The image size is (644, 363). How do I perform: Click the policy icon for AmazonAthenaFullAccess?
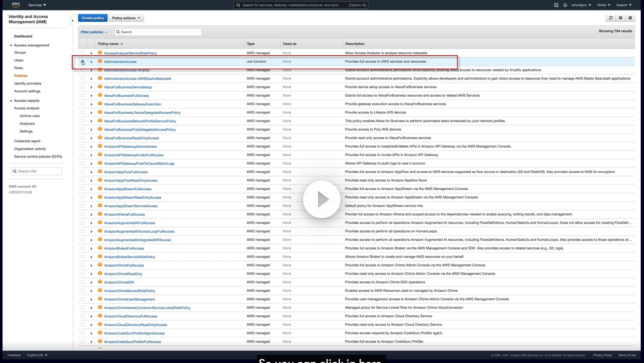(100, 214)
